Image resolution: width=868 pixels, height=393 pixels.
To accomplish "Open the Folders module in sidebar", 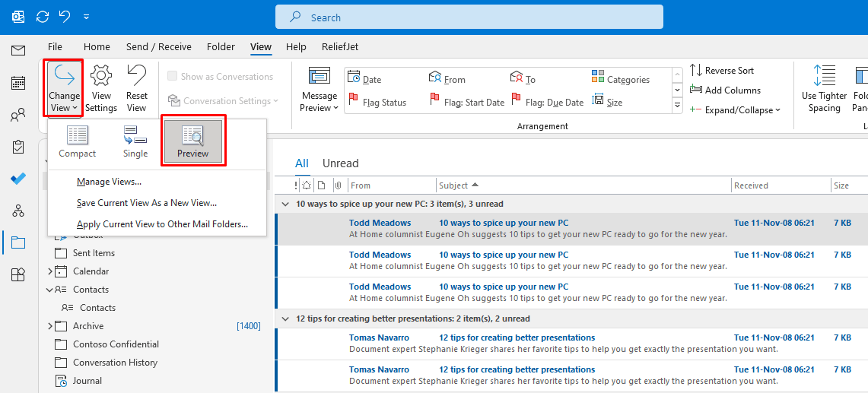I will point(18,242).
